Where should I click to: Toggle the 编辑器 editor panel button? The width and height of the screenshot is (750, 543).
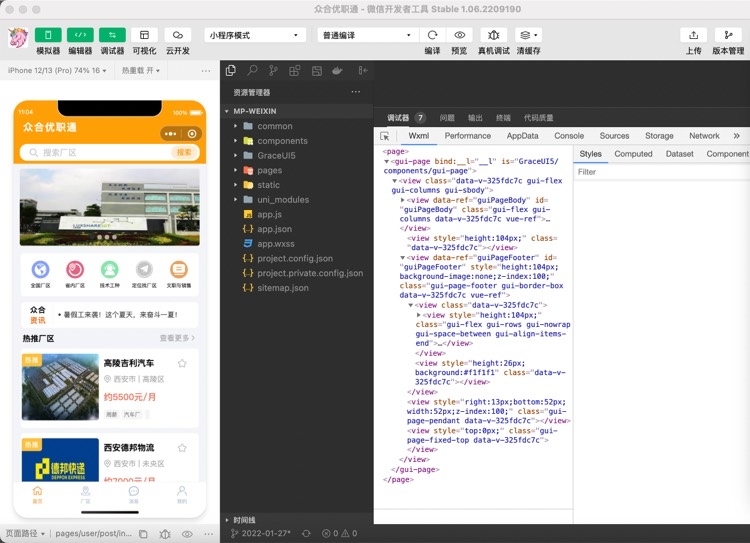tap(80, 35)
